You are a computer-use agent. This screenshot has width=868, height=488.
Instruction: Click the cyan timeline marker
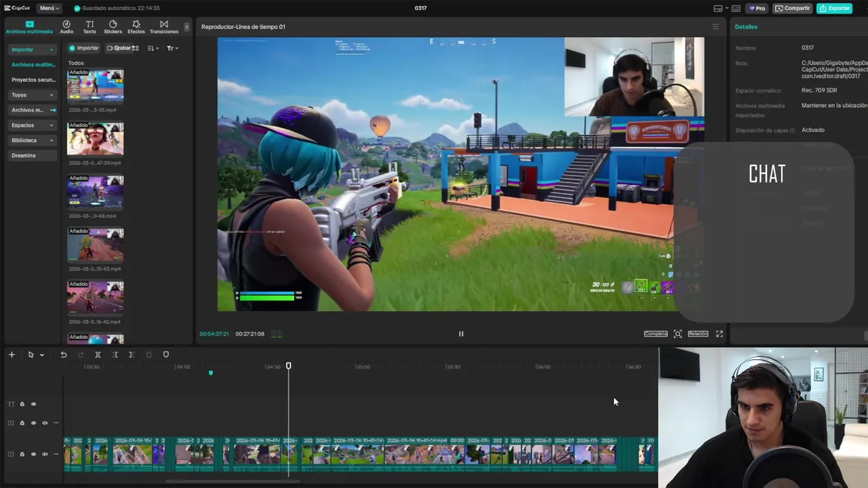click(210, 373)
